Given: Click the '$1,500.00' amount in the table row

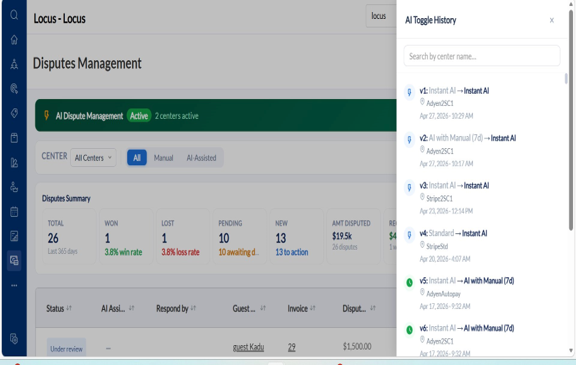Looking at the screenshot, I should pos(357,346).
